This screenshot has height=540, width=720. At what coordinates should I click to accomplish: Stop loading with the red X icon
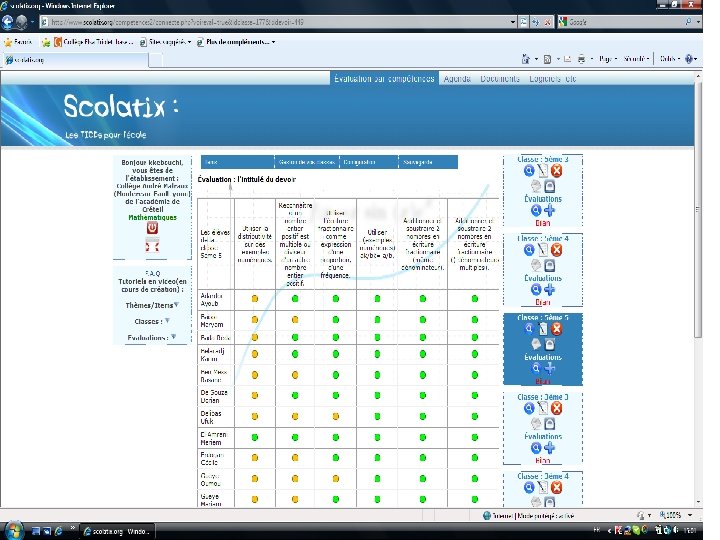coord(547,22)
